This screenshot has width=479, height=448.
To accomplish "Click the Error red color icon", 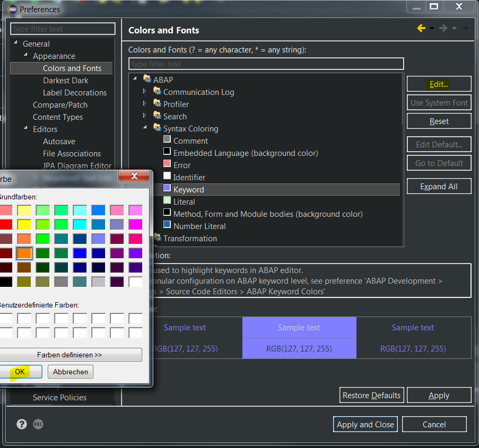I will pos(167,164).
